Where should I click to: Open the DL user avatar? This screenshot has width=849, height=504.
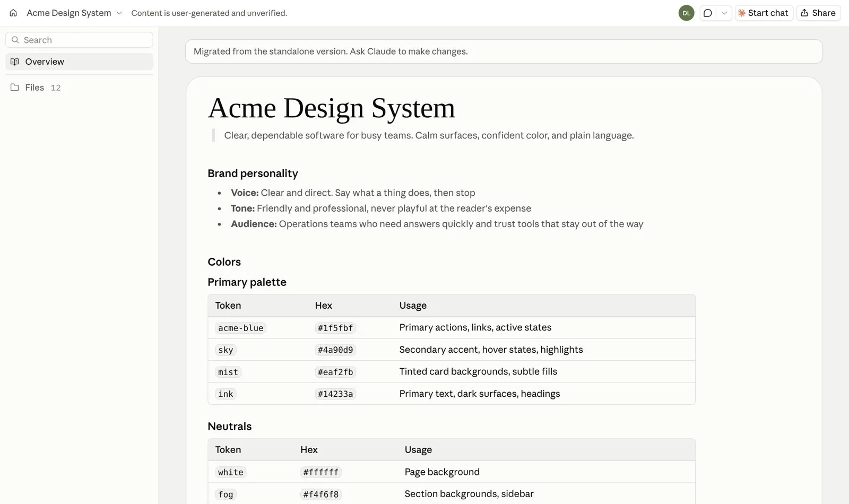click(x=686, y=13)
